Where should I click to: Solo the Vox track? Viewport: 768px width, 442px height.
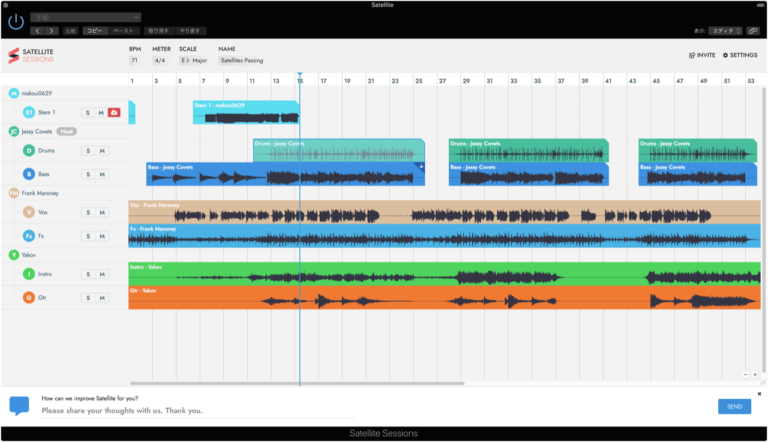pyautogui.click(x=88, y=213)
